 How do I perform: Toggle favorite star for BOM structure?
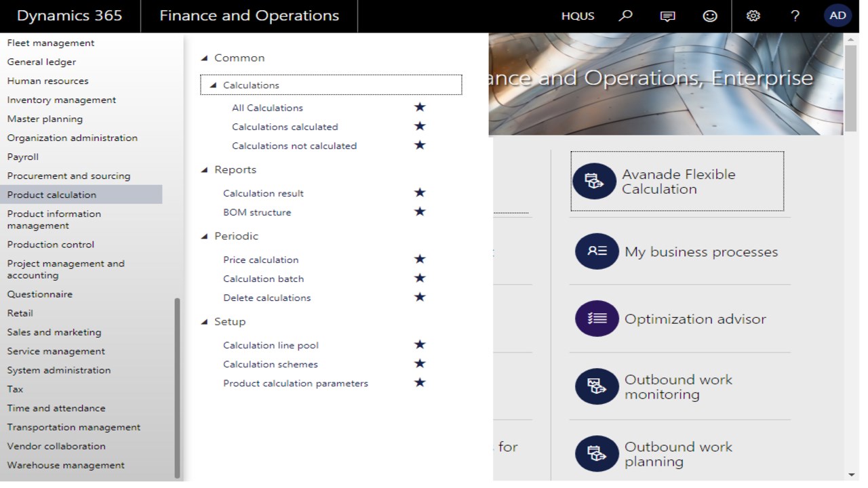point(420,211)
